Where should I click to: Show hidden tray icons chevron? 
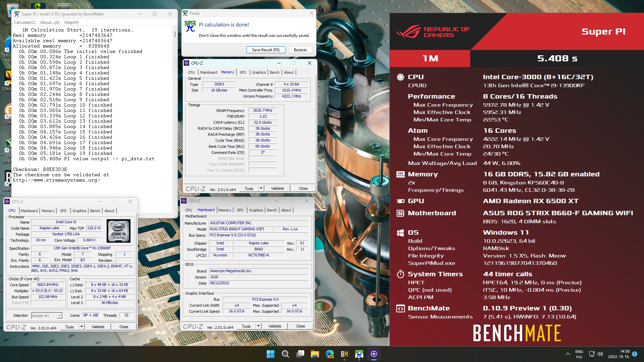(x=568, y=354)
